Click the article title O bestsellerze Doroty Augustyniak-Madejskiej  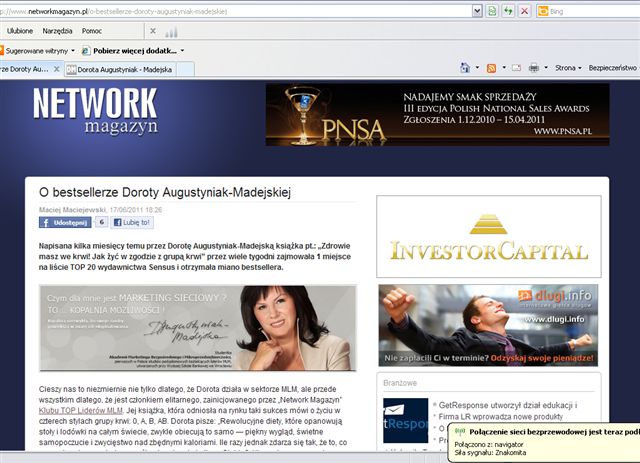[x=165, y=192]
